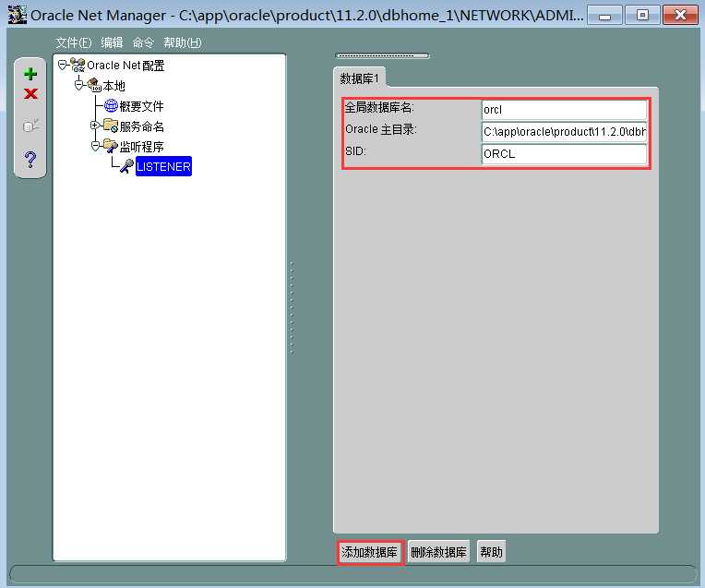
Task: Click the Oracle Net Manager title bar icon
Action: [17, 15]
